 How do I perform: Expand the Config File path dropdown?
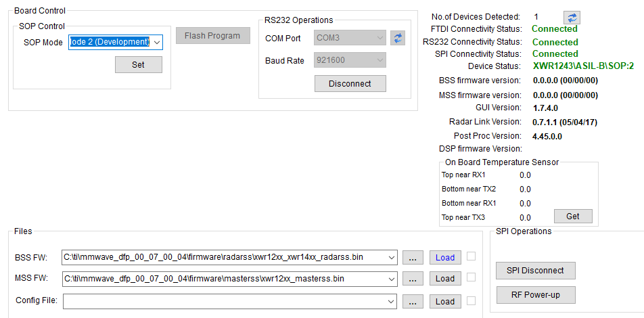pyautogui.click(x=391, y=301)
